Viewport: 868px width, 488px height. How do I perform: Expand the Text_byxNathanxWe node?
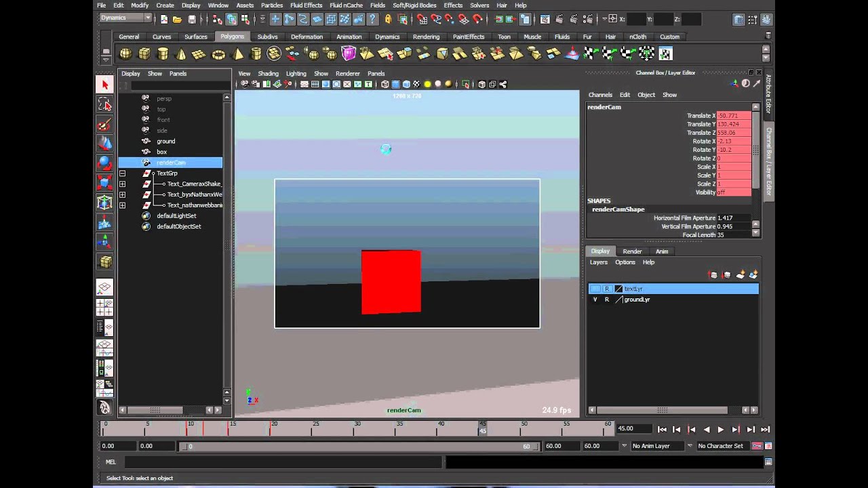tap(122, 195)
